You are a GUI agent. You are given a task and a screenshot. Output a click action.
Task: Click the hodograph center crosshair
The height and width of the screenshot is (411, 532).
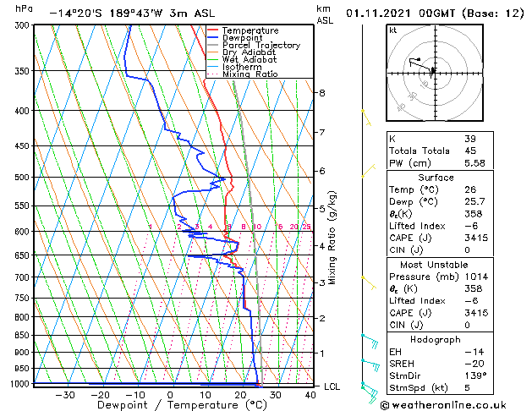coord(435,73)
